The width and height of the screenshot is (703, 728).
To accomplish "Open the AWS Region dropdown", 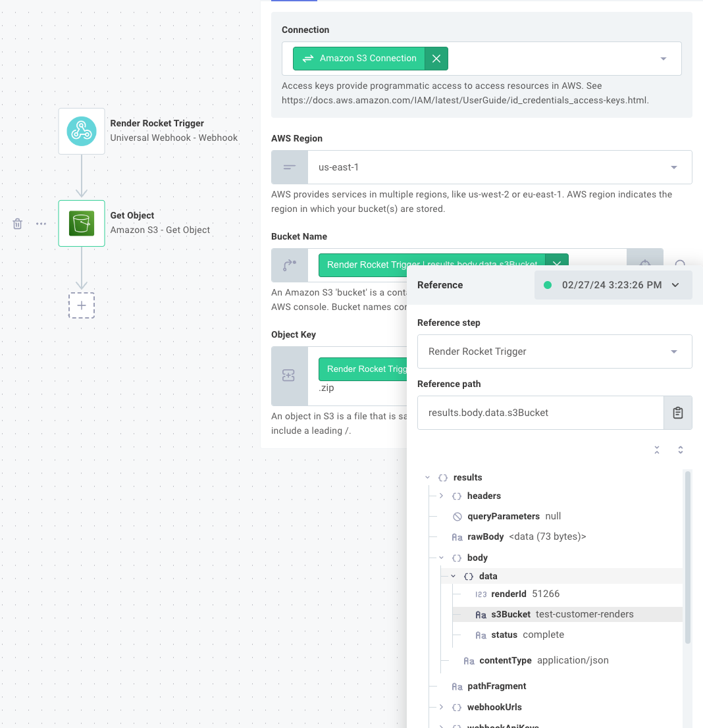I will pyautogui.click(x=673, y=167).
